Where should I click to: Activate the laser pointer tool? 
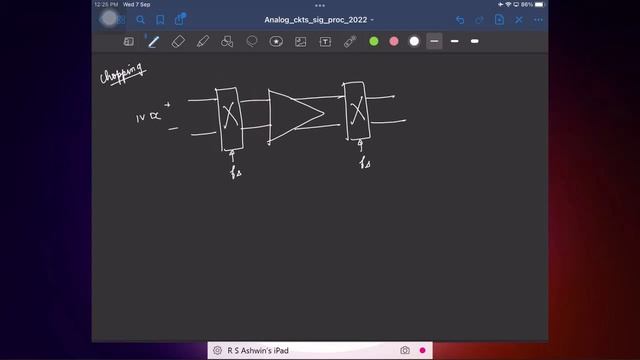pyautogui.click(x=350, y=42)
